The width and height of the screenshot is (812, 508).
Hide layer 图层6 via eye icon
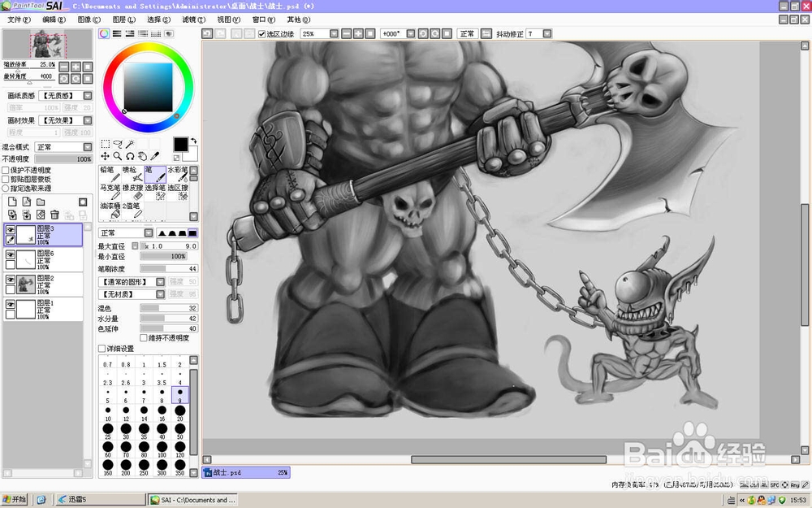[11, 254]
